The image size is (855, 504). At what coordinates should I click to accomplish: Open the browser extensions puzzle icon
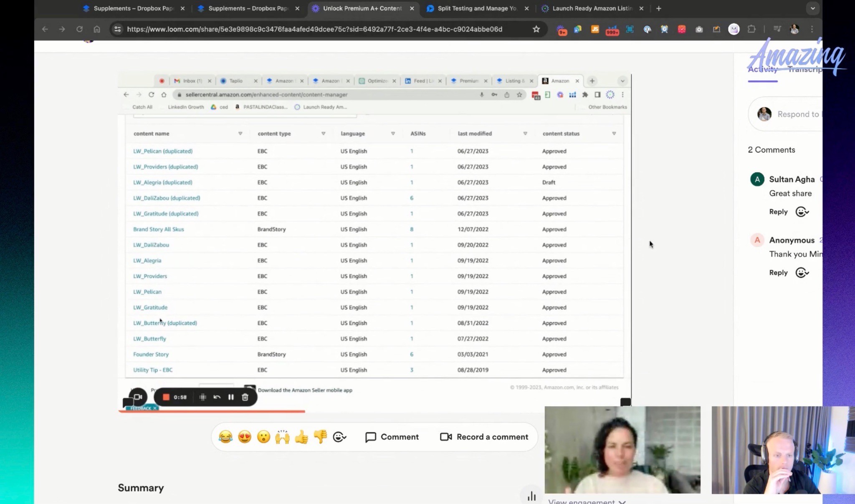tap(751, 29)
